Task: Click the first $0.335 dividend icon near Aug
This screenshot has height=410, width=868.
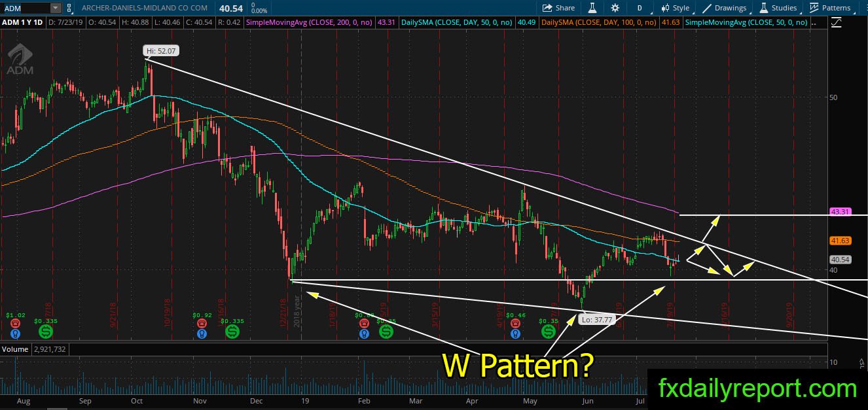Action: coord(46,332)
